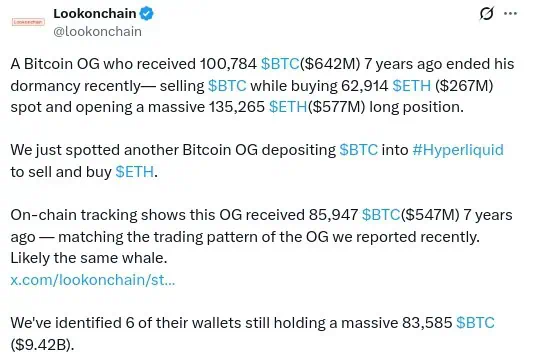The height and width of the screenshot is (364, 534).
Task: Open the Grok slash-circle icon
Action: tap(486, 14)
